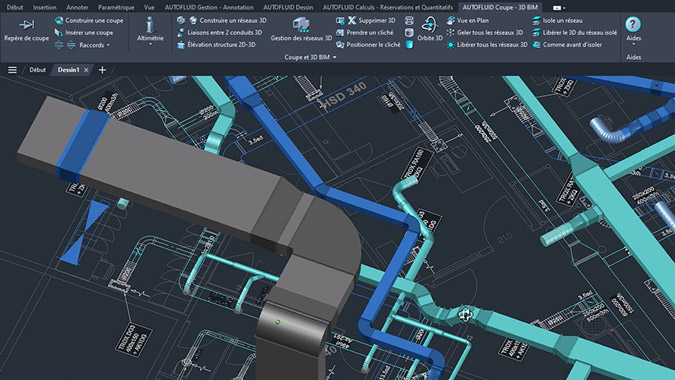
Task: Add a new drawing tab
Action: 102,70
